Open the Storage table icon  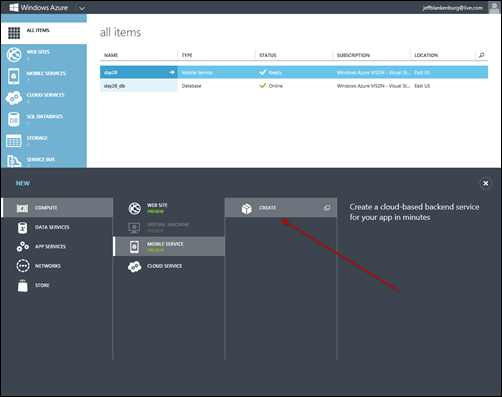[14, 141]
